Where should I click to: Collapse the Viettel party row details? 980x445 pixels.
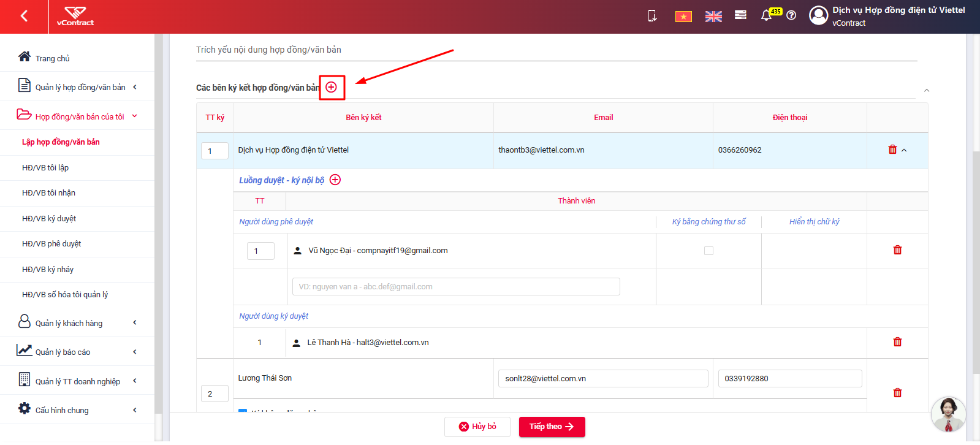(904, 150)
